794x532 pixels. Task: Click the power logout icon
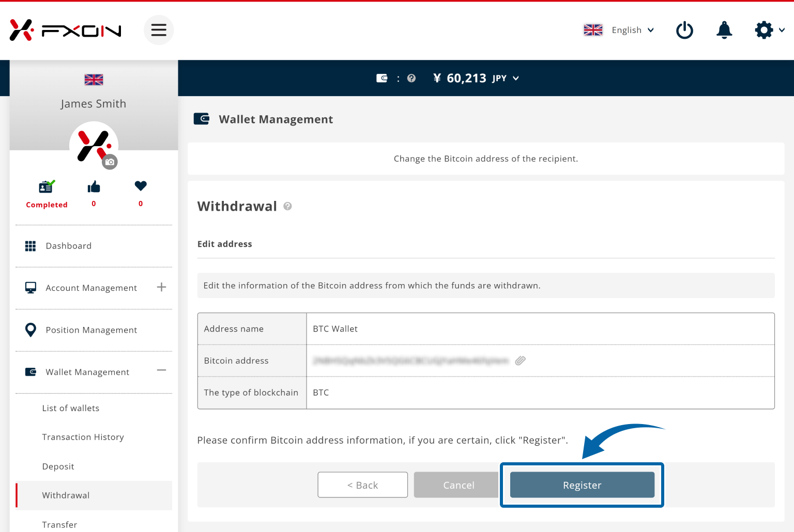tap(684, 30)
